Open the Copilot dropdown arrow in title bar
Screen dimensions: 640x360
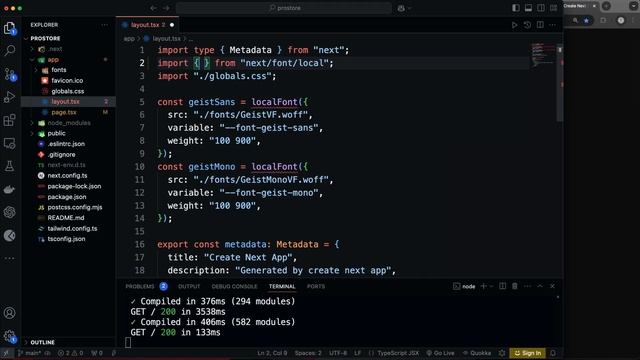coord(409,8)
